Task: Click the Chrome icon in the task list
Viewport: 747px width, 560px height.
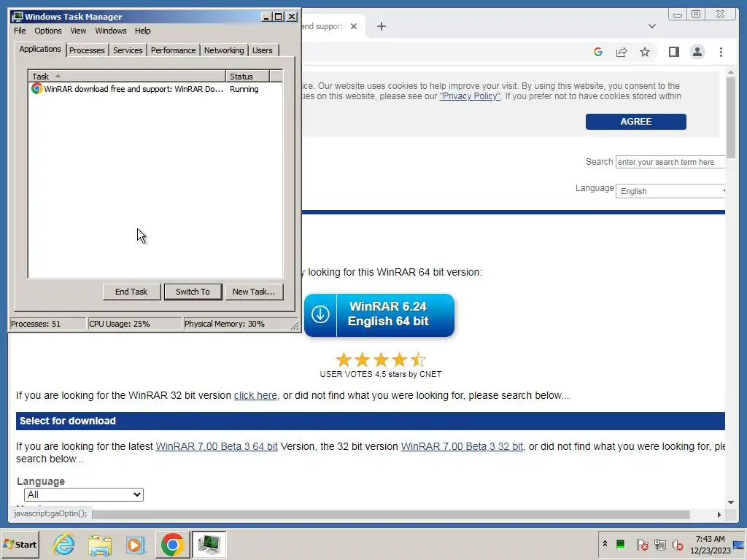Action: tap(36, 88)
